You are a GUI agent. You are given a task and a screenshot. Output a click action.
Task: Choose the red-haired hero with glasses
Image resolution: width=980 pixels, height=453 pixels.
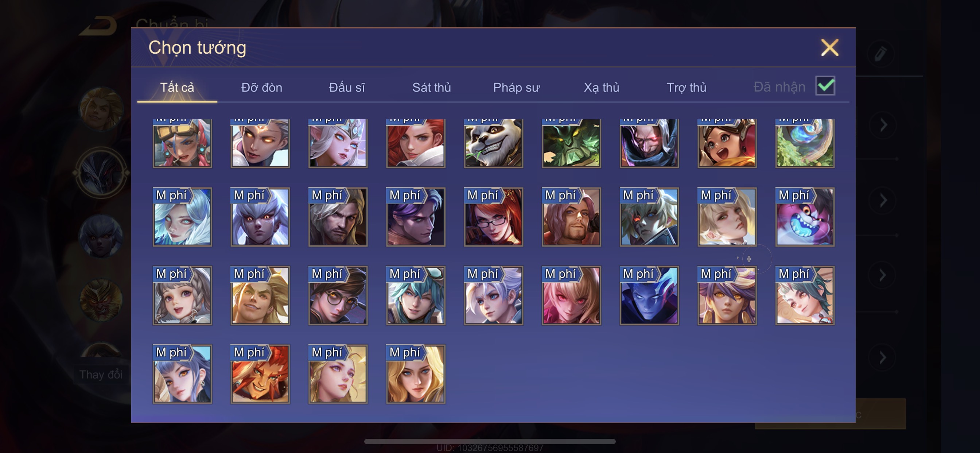point(493,217)
